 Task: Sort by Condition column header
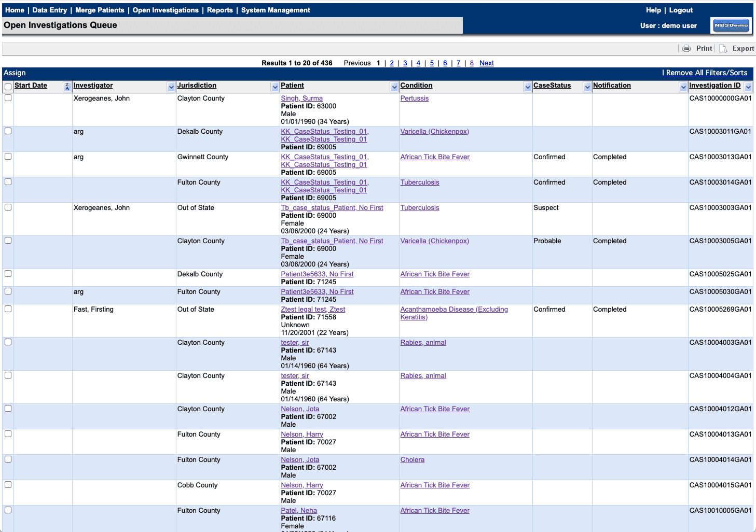coord(416,86)
